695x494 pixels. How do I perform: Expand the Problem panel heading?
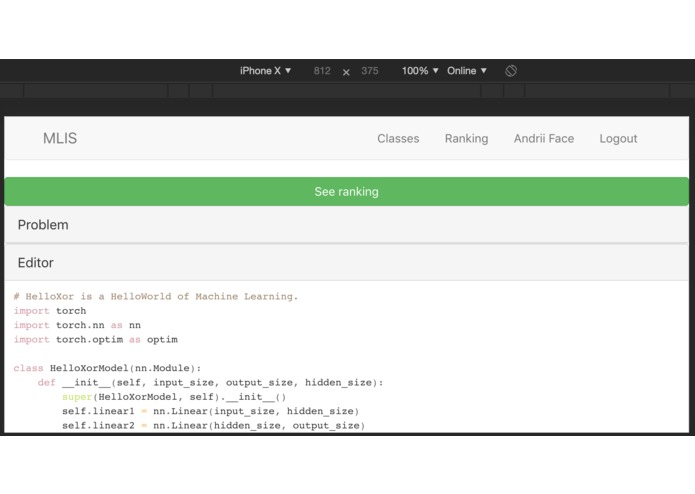coord(347,225)
